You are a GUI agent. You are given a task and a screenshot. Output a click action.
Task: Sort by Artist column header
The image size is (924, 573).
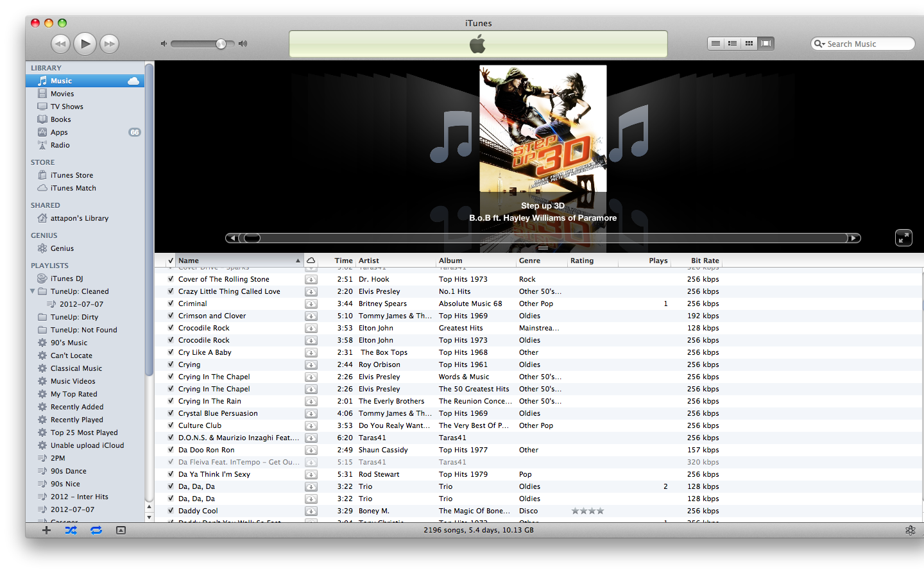396,261
